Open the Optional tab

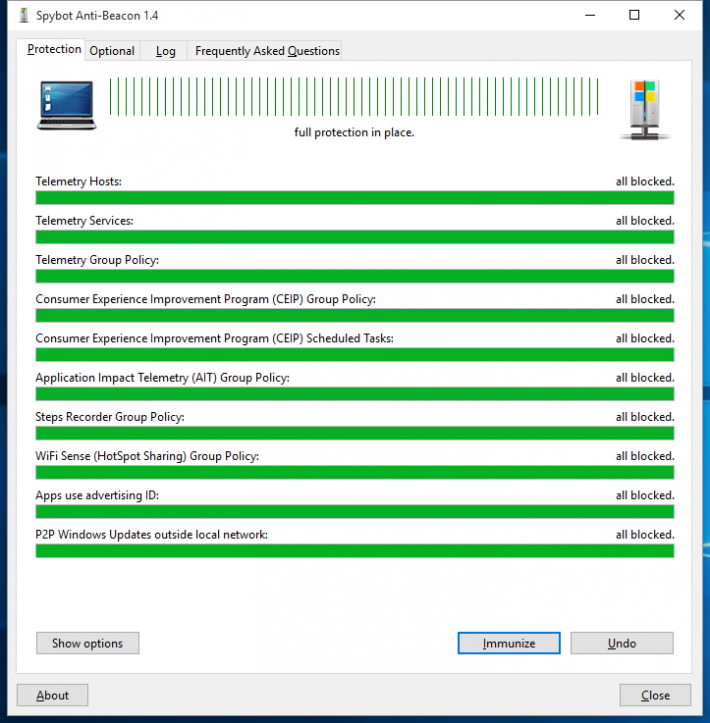(112, 51)
